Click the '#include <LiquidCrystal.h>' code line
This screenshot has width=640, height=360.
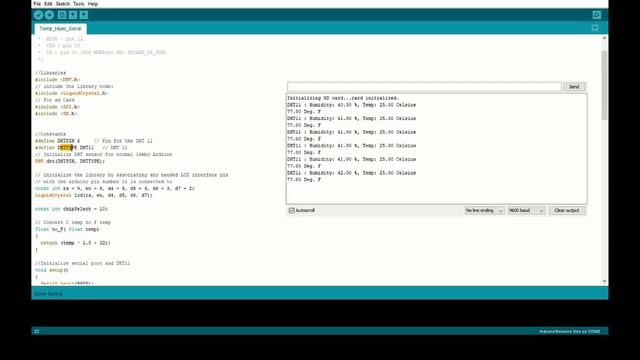pyautogui.click(x=71, y=93)
